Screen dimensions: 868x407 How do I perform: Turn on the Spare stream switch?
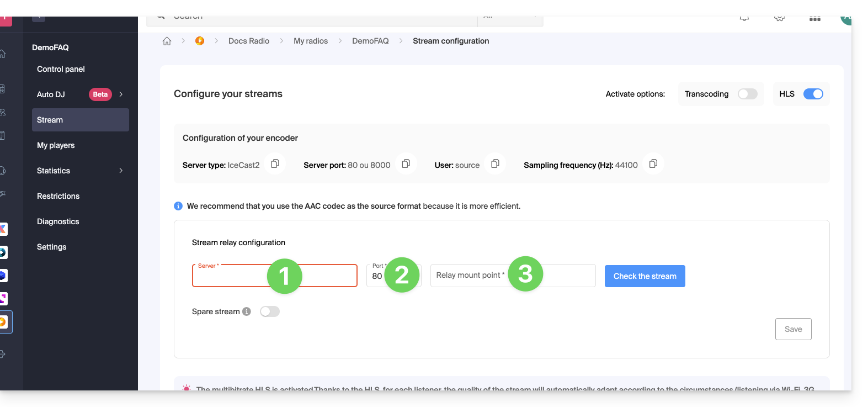coord(270,311)
